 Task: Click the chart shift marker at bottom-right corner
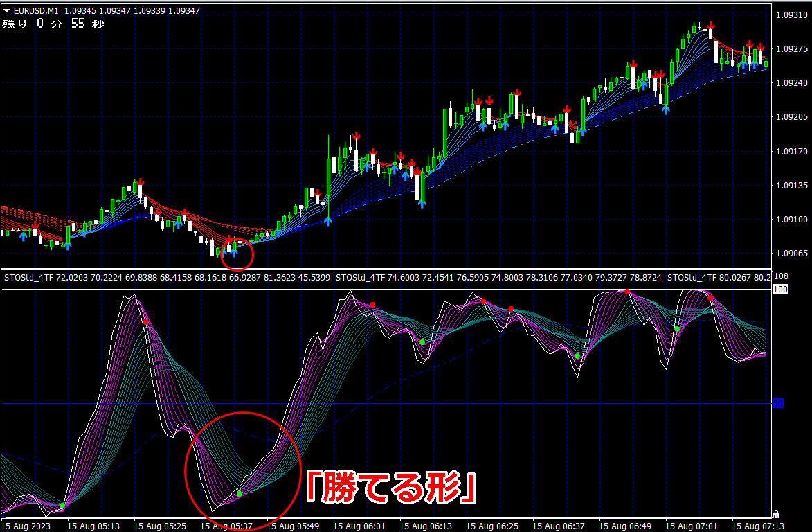[x=775, y=515]
